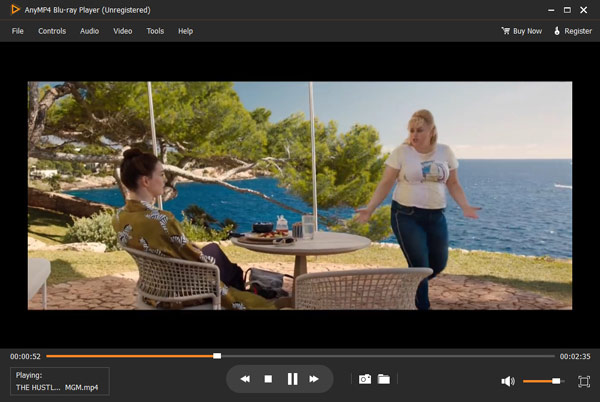This screenshot has width=600, height=402.
Task: Click the elapsed time 00:00:52
Action: [x=25, y=356]
